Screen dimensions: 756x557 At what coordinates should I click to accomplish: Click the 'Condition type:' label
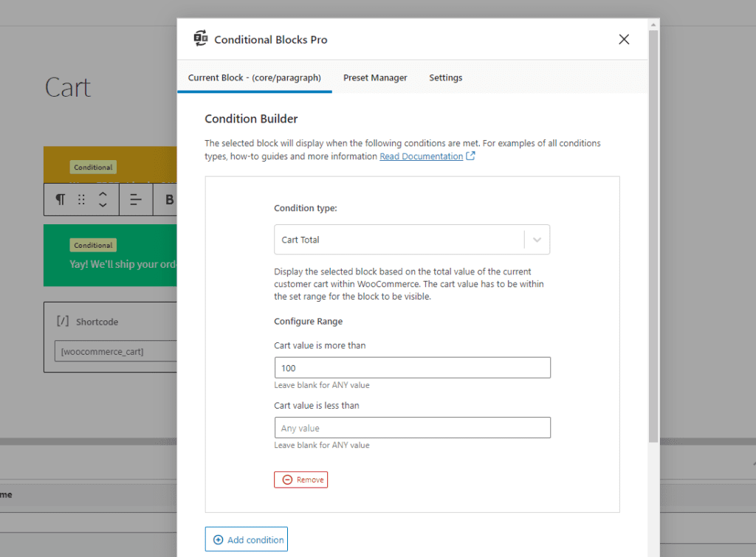306,208
